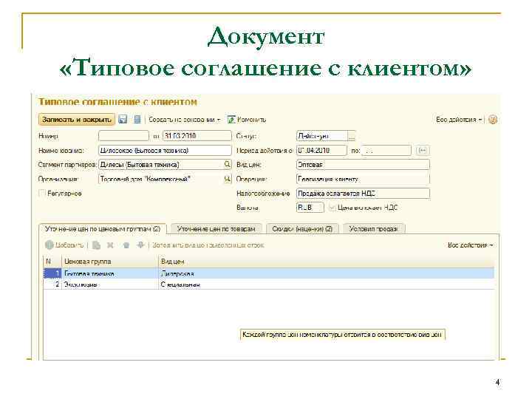Open table 'Все действия' menu
532x399 pixels.
pyautogui.click(x=470, y=245)
